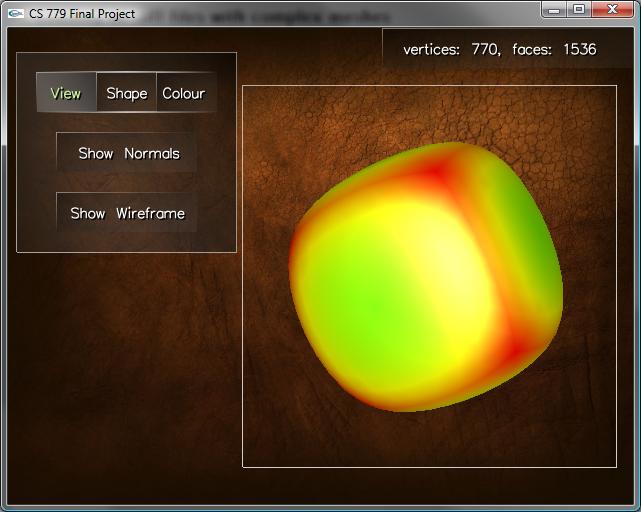Open the Shape tab

(126, 93)
